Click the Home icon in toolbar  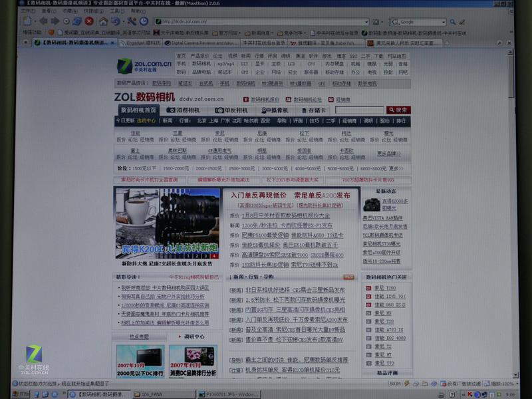click(104, 22)
